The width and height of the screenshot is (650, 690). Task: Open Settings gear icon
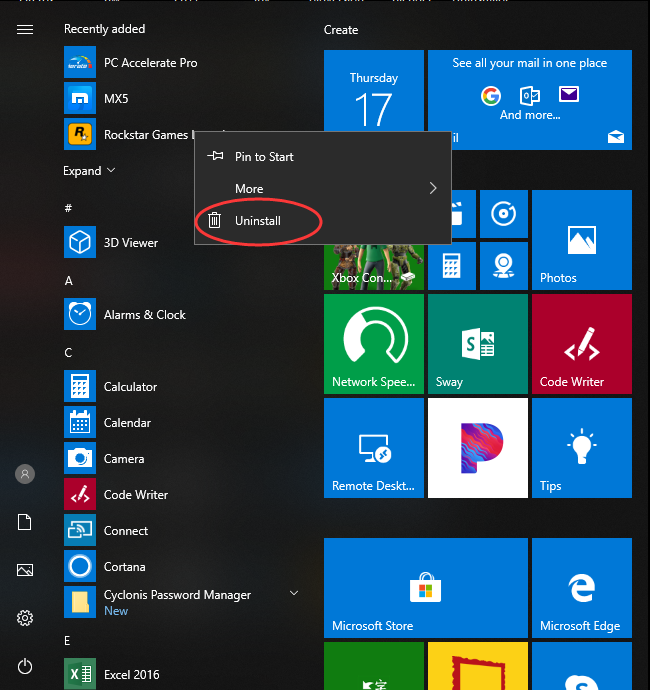click(x=25, y=618)
